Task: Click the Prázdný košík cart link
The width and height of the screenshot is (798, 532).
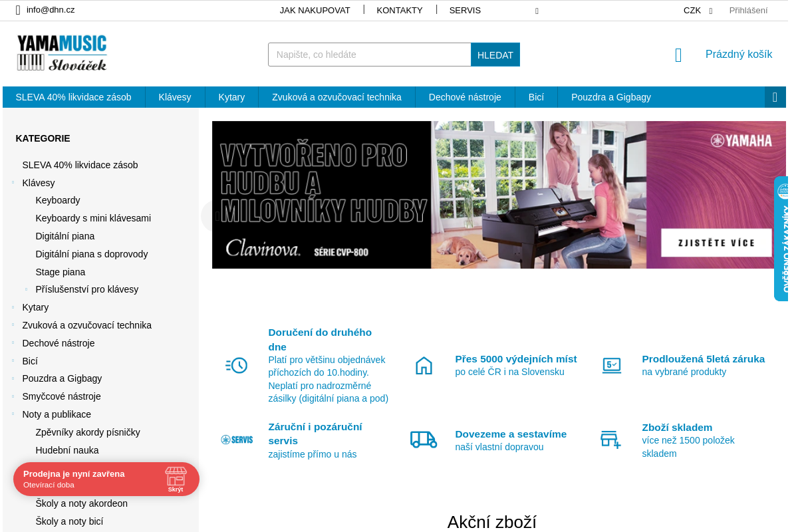Action: [x=739, y=55]
